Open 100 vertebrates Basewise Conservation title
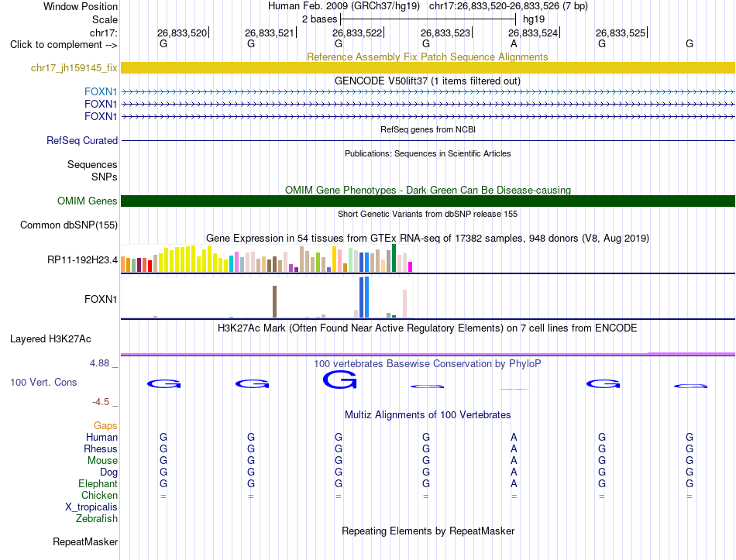The height and width of the screenshot is (560, 736). pos(427,363)
